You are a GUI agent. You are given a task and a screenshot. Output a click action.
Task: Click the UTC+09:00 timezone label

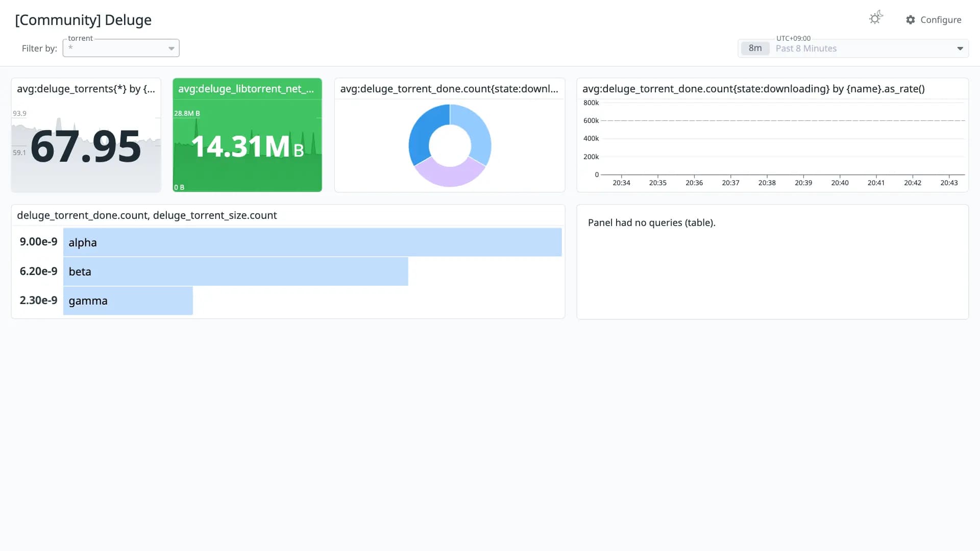pos(793,38)
